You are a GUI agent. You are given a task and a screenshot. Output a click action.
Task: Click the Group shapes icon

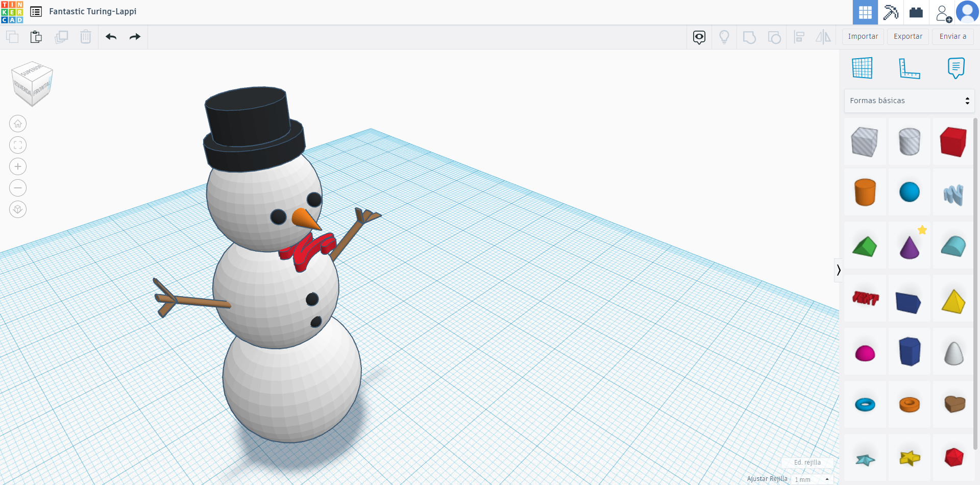pyautogui.click(x=749, y=37)
